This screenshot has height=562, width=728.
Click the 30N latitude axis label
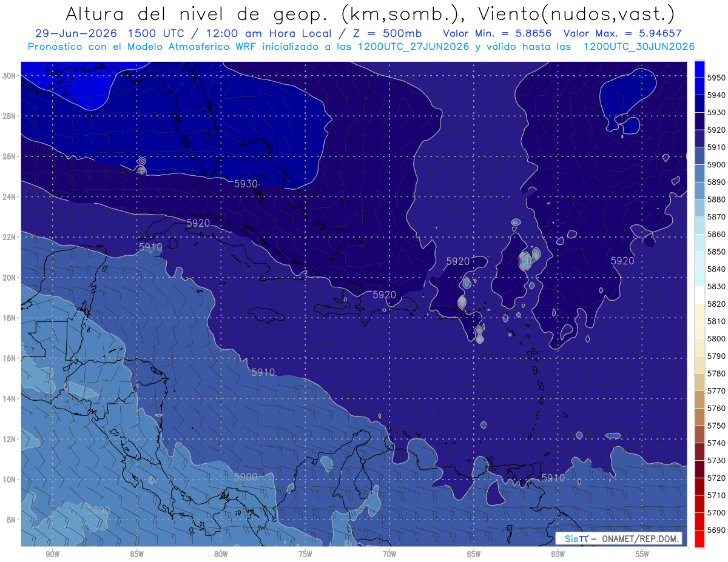point(9,76)
